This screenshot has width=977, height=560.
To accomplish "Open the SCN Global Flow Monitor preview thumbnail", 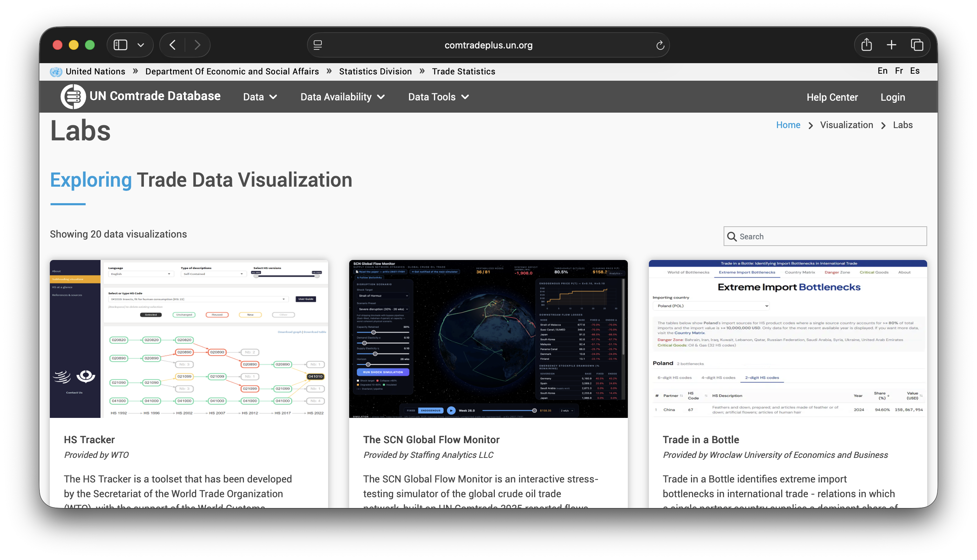I will (x=488, y=339).
